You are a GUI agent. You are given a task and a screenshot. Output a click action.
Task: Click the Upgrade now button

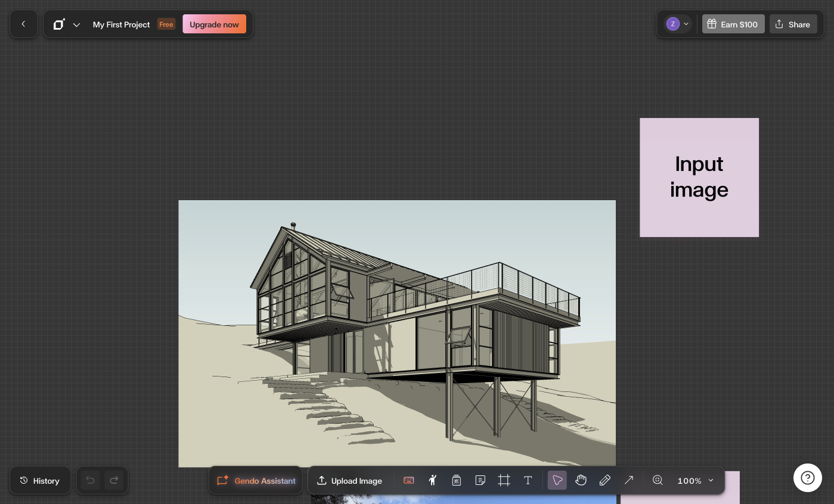[x=214, y=24]
